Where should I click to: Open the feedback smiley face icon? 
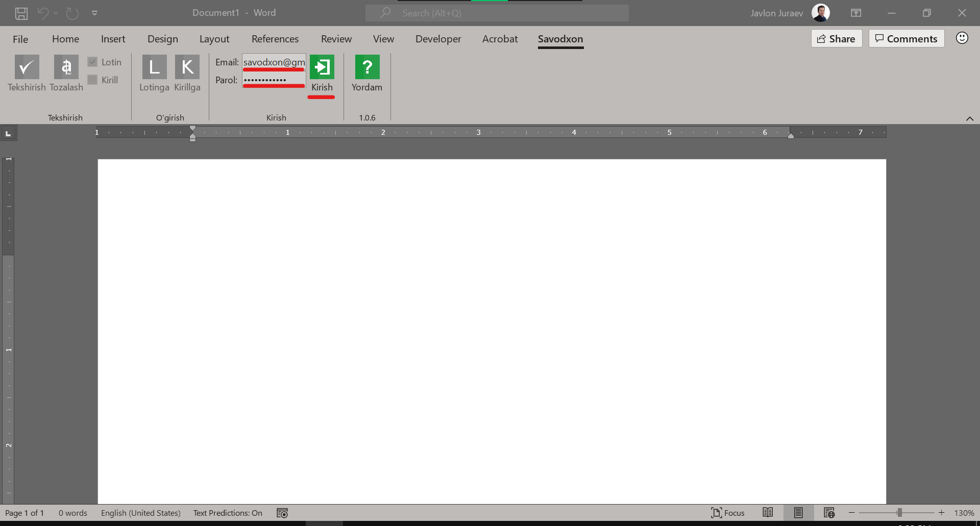962,38
